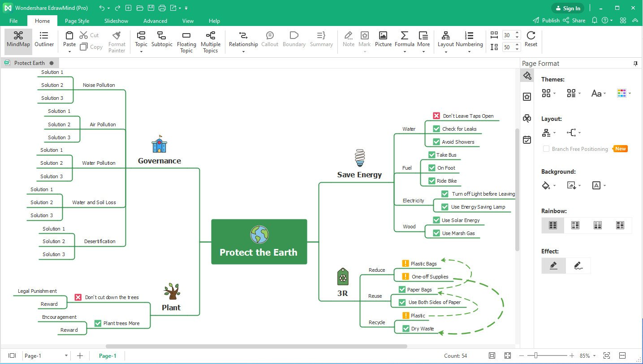Click the Picture insert icon

pos(383,39)
